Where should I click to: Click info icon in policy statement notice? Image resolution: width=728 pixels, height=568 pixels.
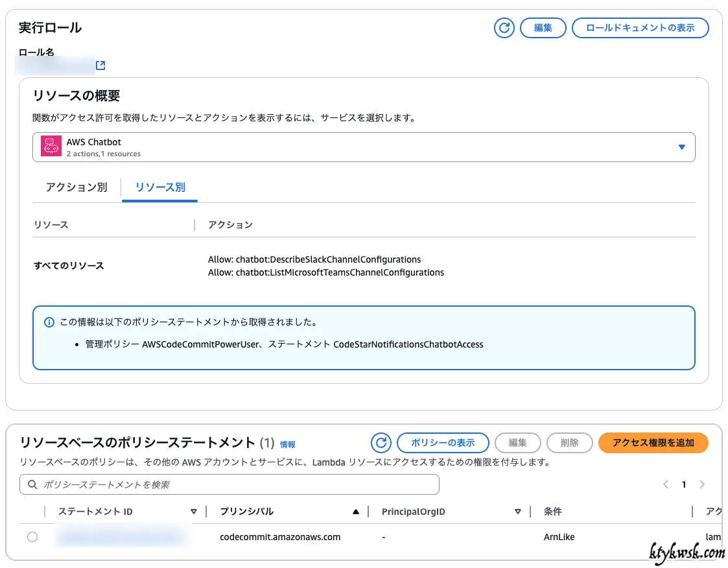[49, 322]
